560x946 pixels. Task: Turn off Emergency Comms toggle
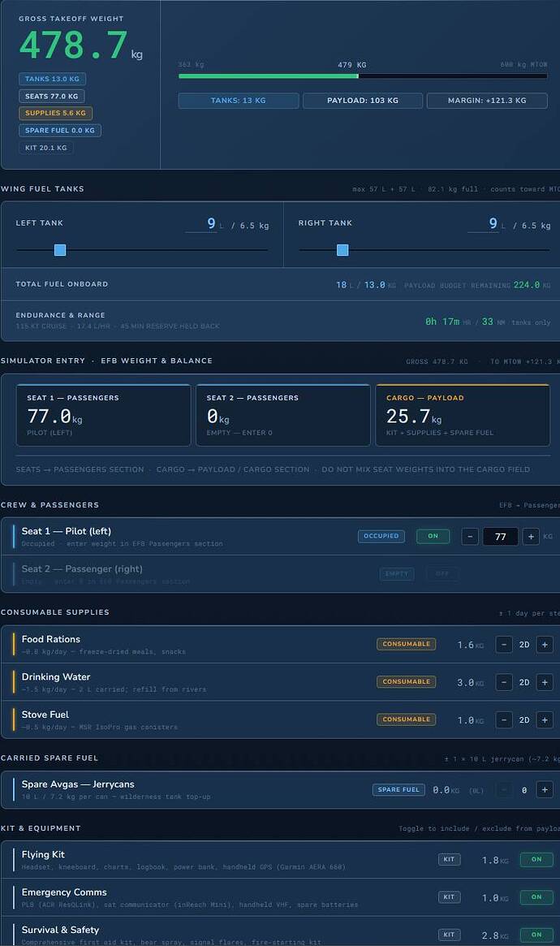pyautogui.click(x=536, y=897)
